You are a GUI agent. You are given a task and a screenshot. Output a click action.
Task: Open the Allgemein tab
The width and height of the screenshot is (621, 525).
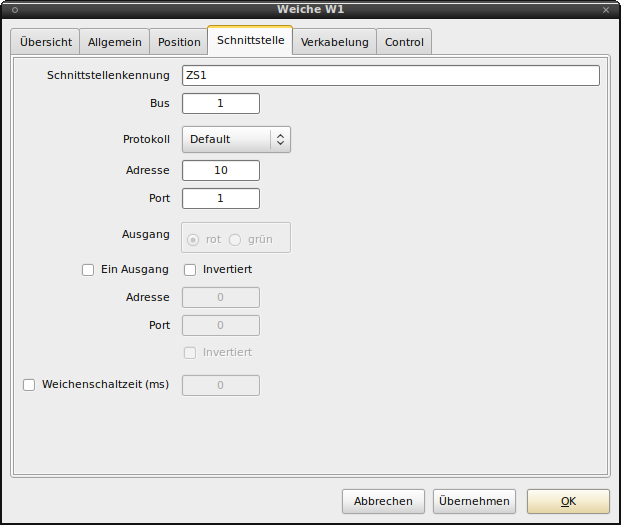click(x=115, y=42)
